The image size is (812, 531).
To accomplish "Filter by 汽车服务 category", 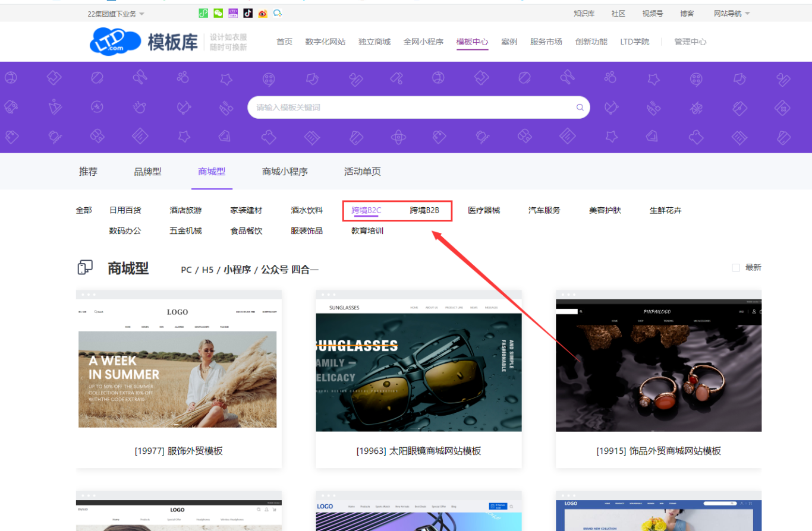I will pyautogui.click(x=545, y=210).
